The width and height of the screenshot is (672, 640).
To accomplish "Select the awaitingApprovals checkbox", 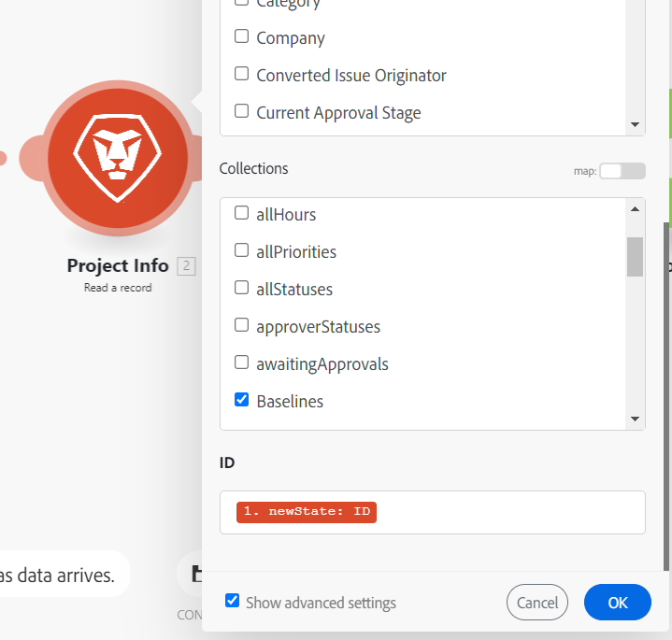I will pyautogui.click(x=241, y=363).
